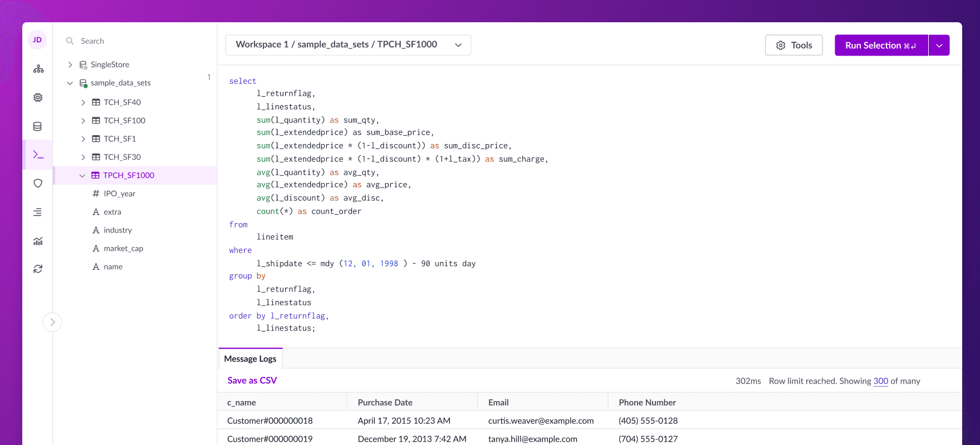Collapse the TPCH_SF1000 table node
Image resolution: width=980 pixels, height=445 pixels.
(x=82, y=175)
